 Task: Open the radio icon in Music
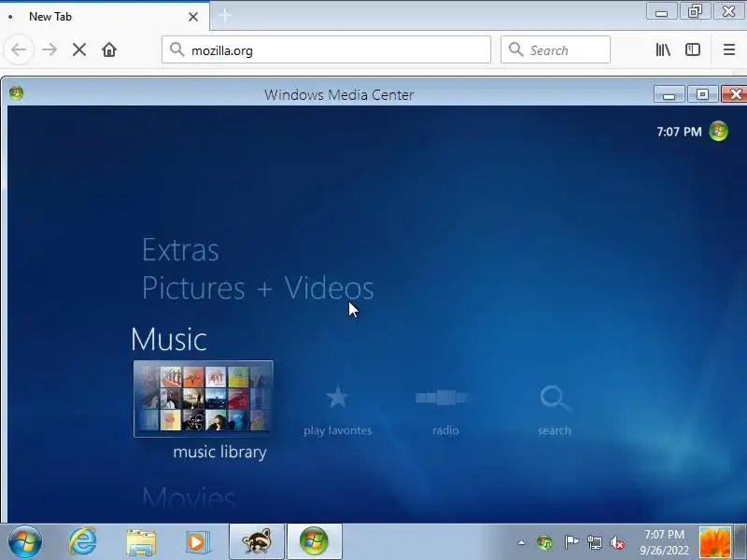[x=441, y=398]
